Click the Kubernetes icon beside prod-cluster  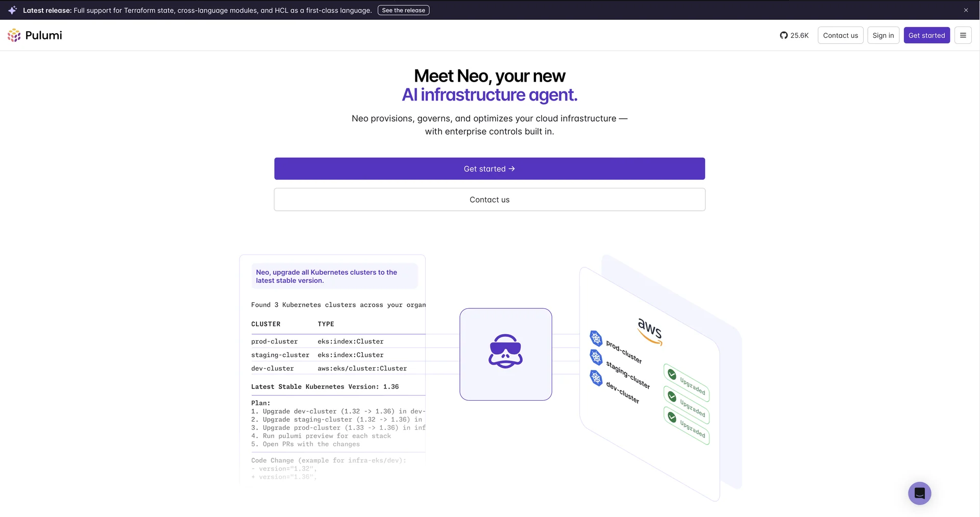[596, 338]
